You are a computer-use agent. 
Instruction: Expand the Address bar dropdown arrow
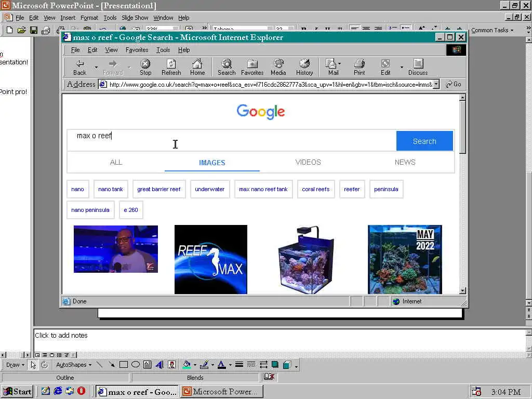436,84
